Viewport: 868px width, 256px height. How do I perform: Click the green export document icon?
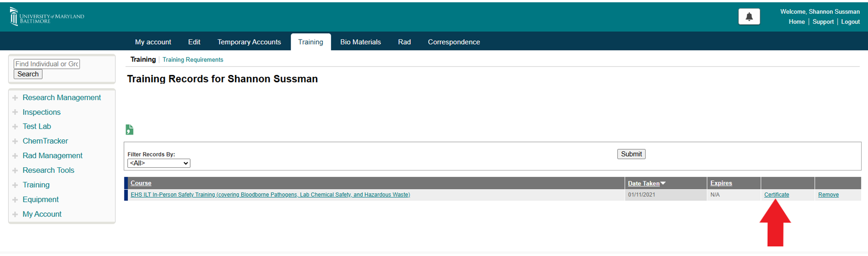[x=130, y=130]
